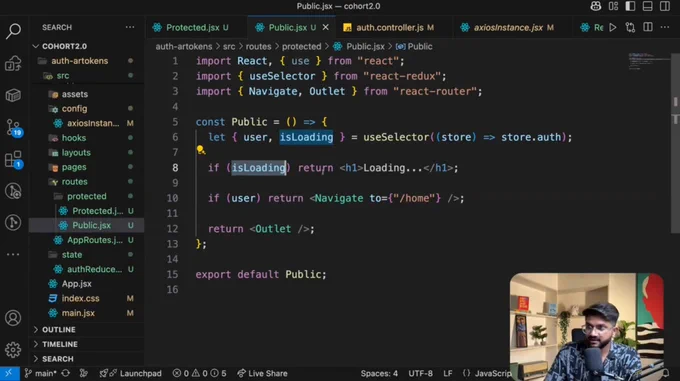Open the pages folder

coord(87,167)
